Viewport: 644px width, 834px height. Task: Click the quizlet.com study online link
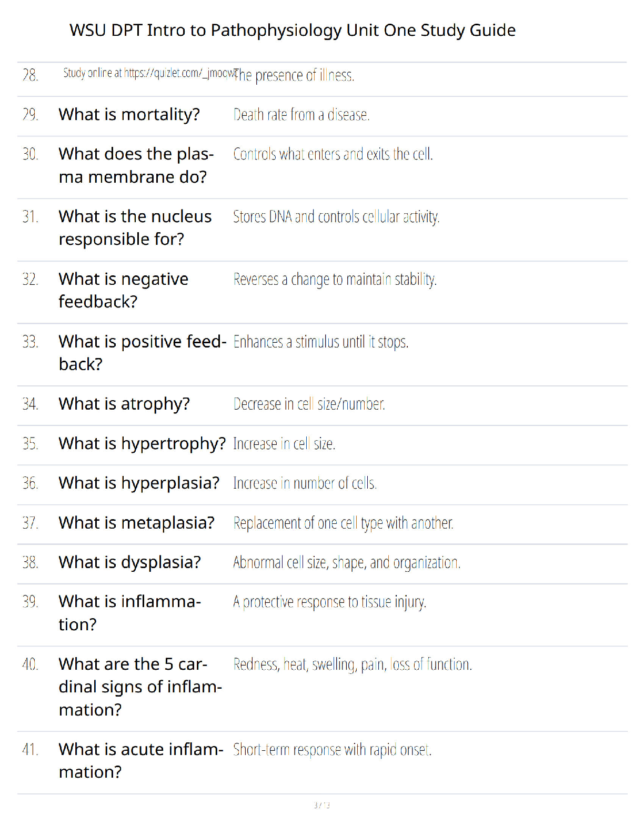tap(150, 73)
